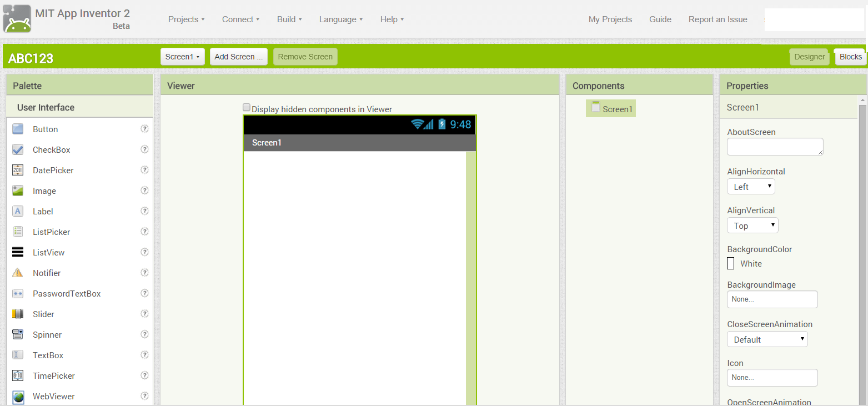Click Report an Issue link

coord(718,19)
